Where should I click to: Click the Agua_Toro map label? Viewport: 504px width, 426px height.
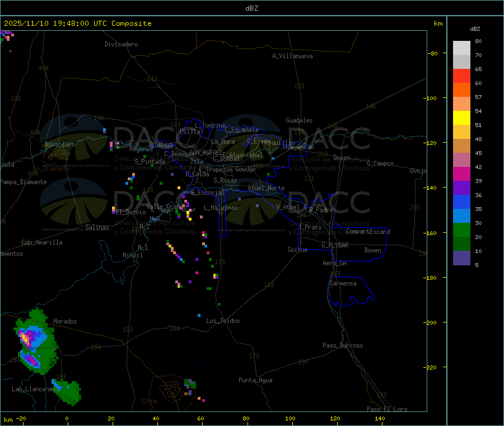60,144
